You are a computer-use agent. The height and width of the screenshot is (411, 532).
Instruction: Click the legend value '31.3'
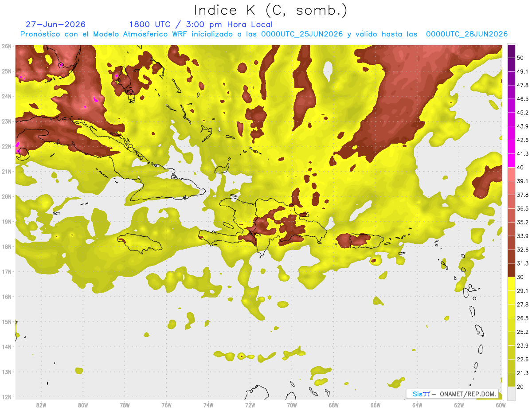click(x=523, y=263)
